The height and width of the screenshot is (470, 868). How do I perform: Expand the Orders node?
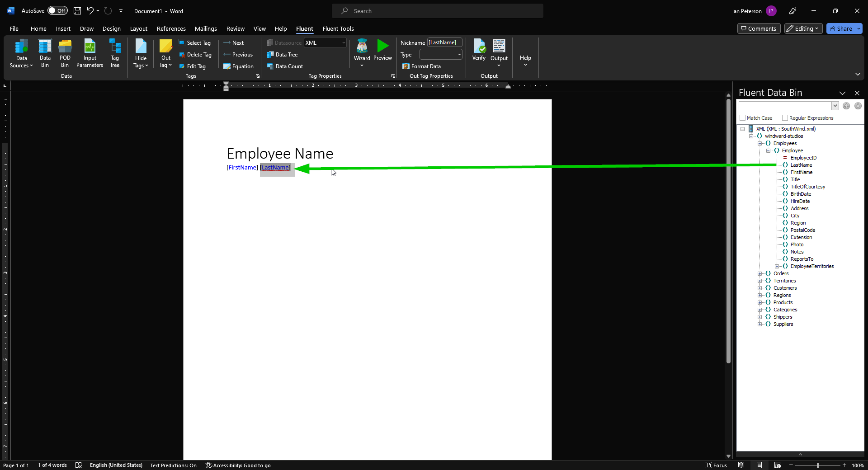coord(759,273)
